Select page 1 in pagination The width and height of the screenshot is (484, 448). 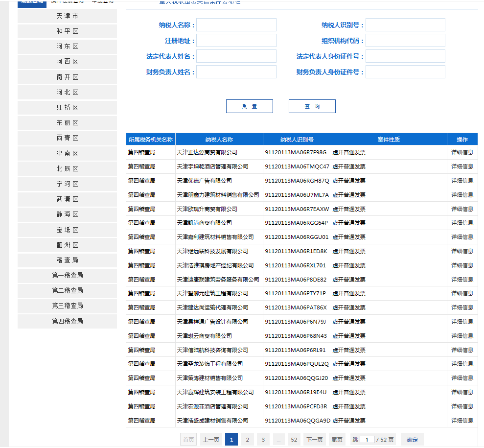pos(231,439)
